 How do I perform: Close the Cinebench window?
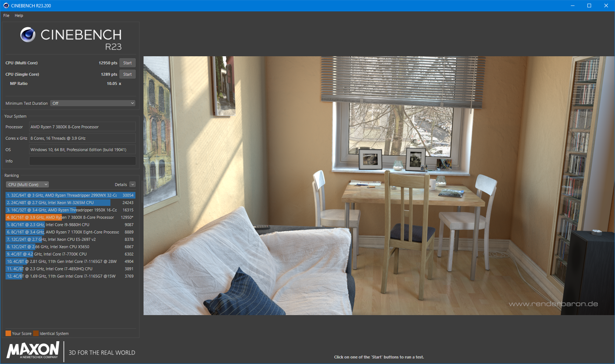point(606,6)
